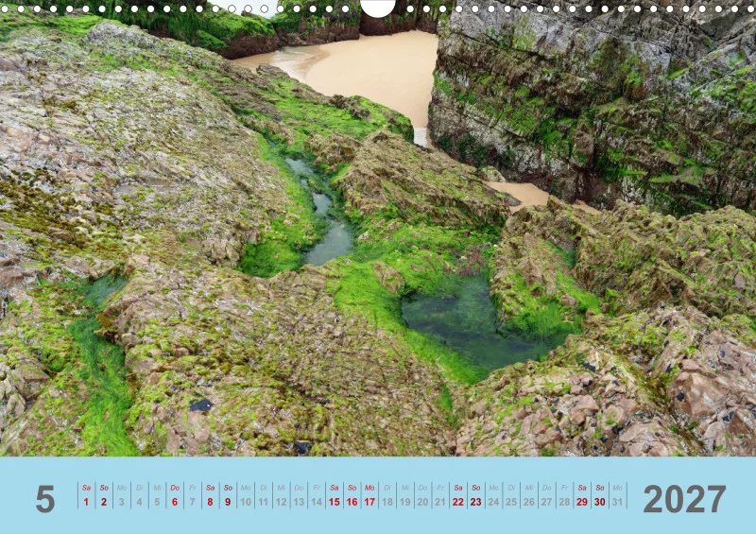Click the month number 5
This screenshot has height=534, width=756.
45,499
